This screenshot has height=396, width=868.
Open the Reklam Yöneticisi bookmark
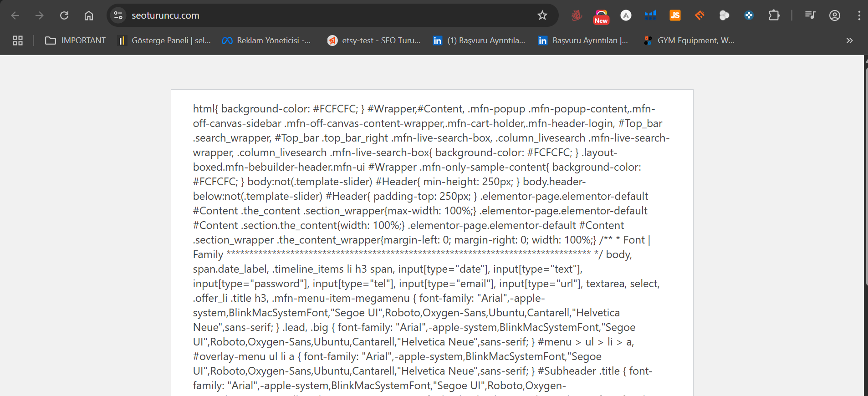(266, 41)
